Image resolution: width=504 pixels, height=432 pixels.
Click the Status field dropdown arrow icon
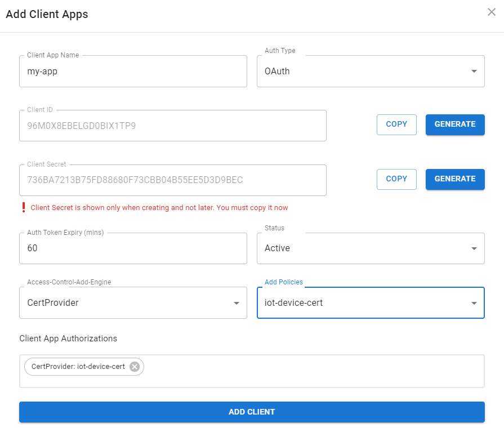(x=475, y=248)
